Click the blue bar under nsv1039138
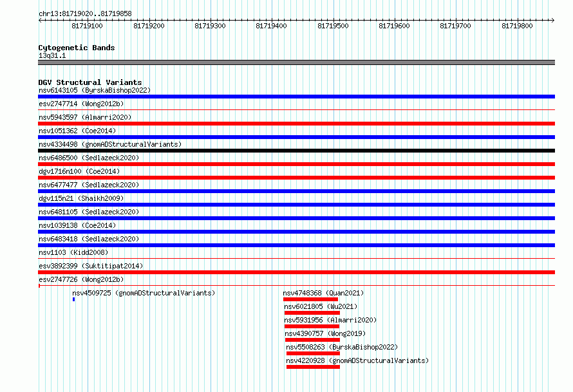Screen dimensions: 573x392 coord(296,232)
